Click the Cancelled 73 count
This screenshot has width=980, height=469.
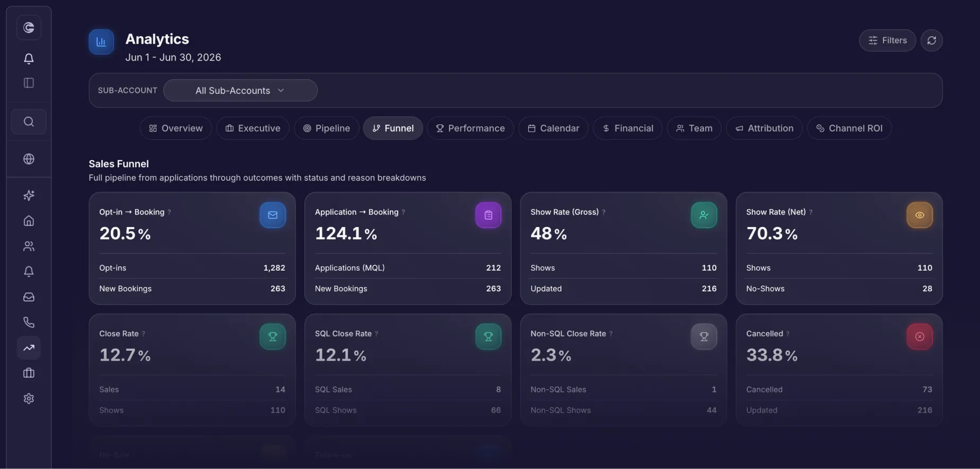point(927,389)
